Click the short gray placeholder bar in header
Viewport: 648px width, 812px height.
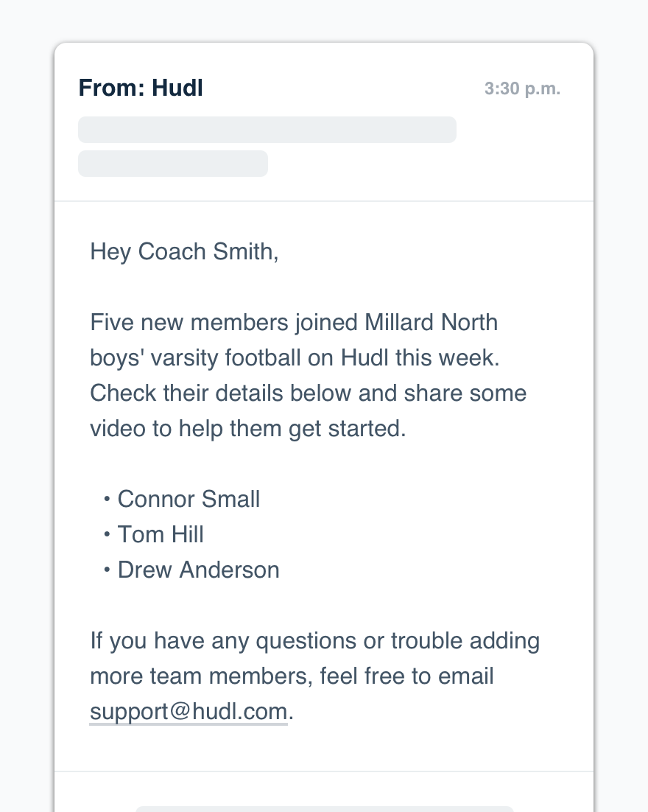(172, 164)
